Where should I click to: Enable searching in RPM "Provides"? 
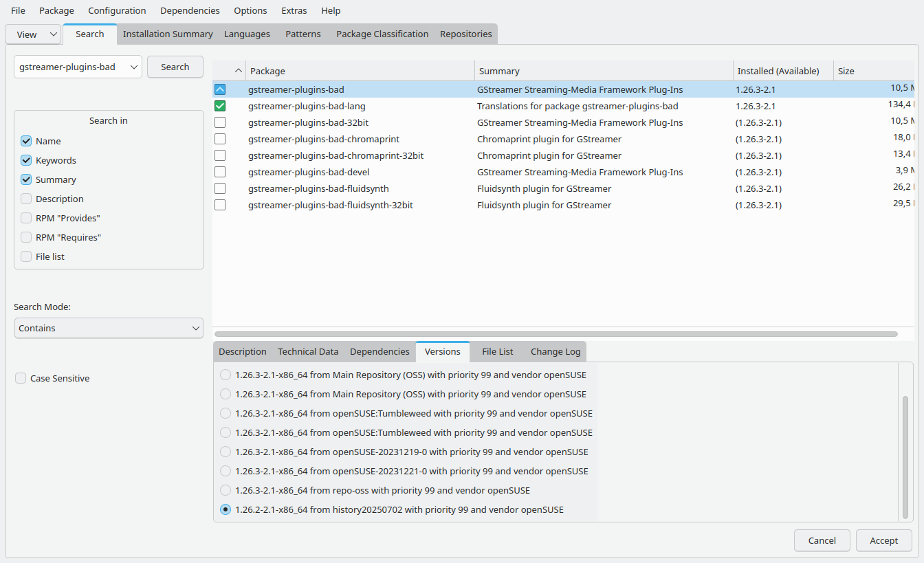tap(26, 218)
